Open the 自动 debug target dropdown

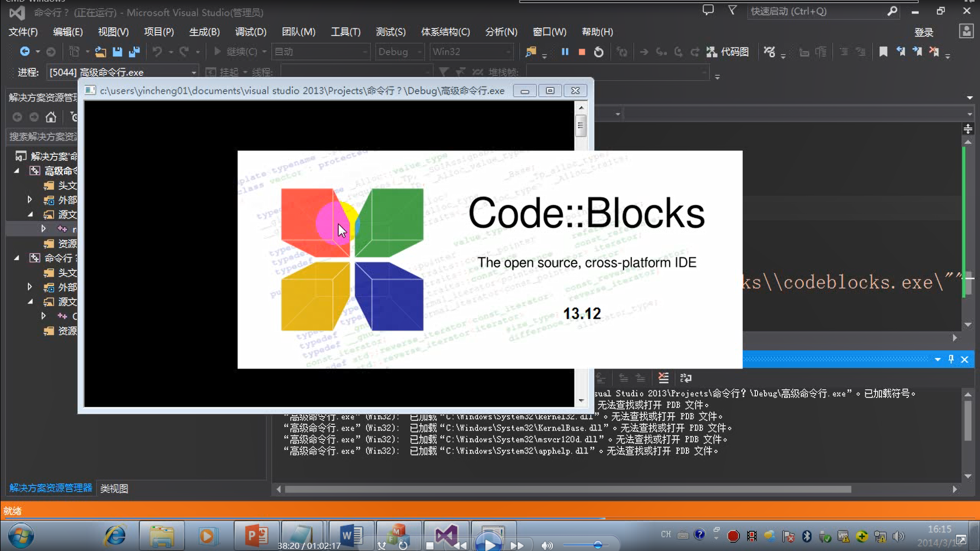click(320, 52)
